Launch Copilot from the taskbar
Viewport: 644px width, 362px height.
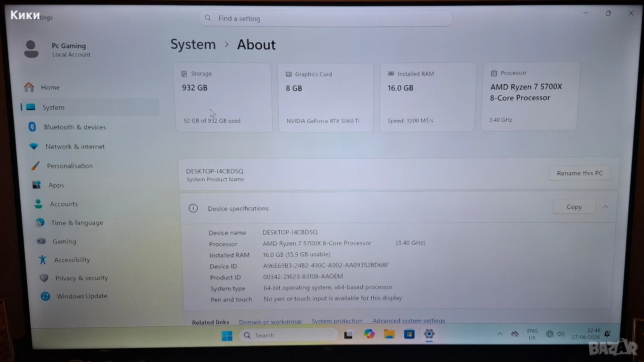[x=369, y=334]
